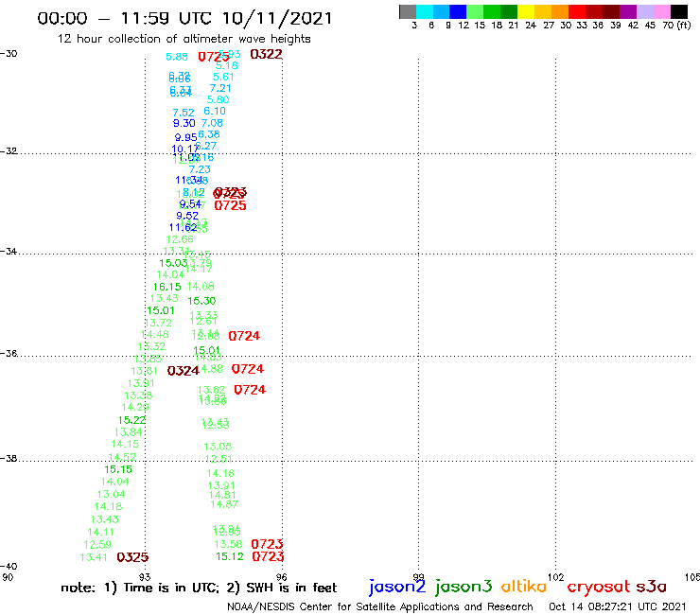The height and width of the screenshot is (615, 700).
Task: Click the latitude axis label '-36'
Action: 9,354
